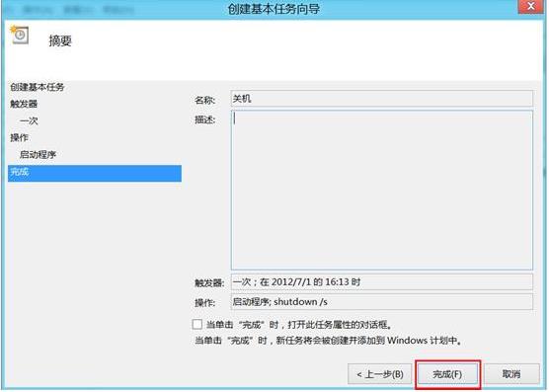
Task: Select the 启动程序 sub-step in sidebar
Action: [38, 154]
